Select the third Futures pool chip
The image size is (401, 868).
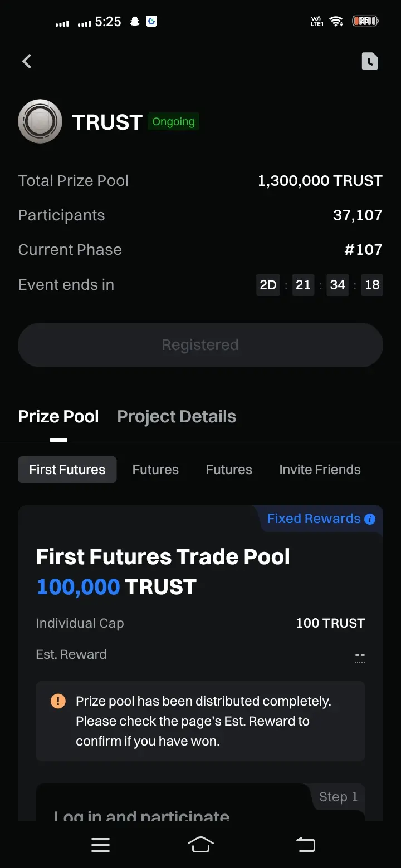coord(229,470)
